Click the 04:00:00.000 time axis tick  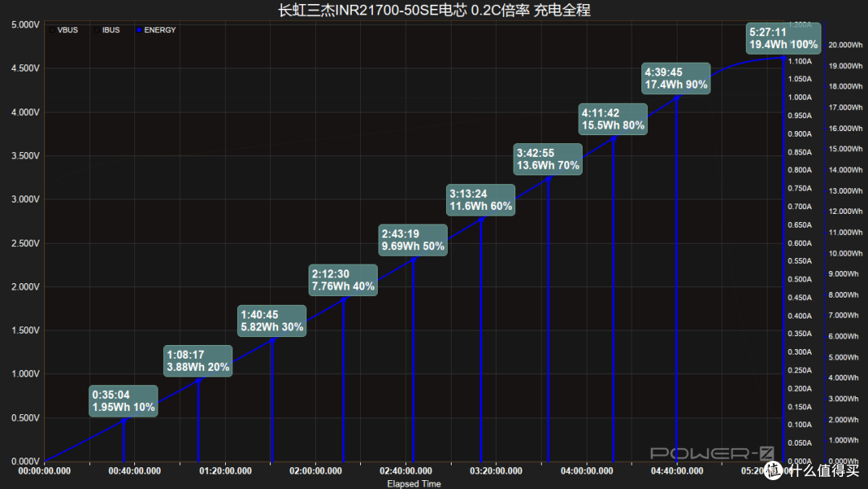[587, 471]
